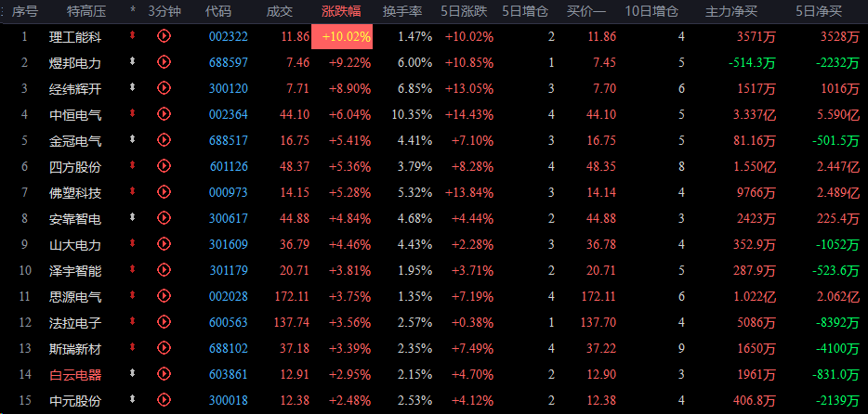Open stock code 300018
This screenshot has width=868, height=414.
[x=228, y=401]
